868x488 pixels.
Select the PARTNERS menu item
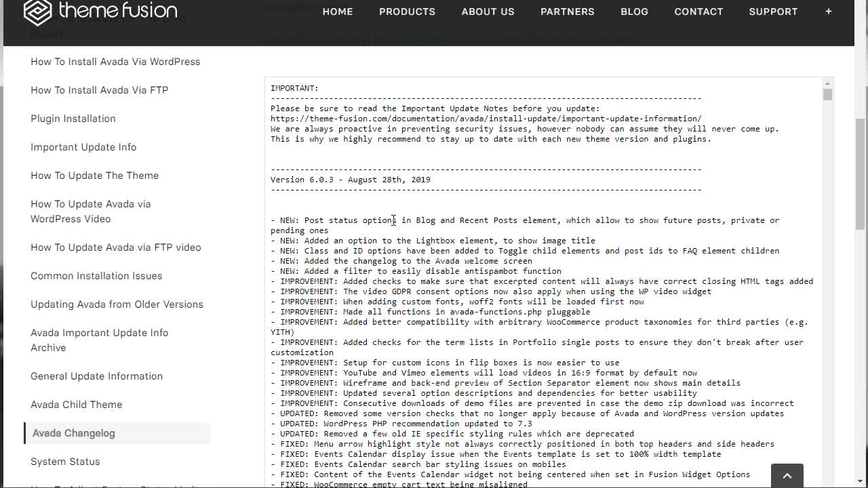568,12
